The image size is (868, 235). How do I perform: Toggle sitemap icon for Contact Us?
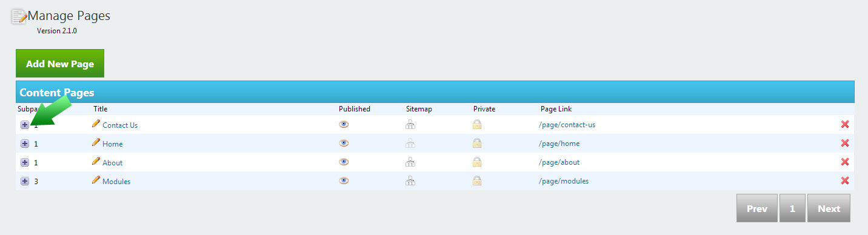pos(410,125)
